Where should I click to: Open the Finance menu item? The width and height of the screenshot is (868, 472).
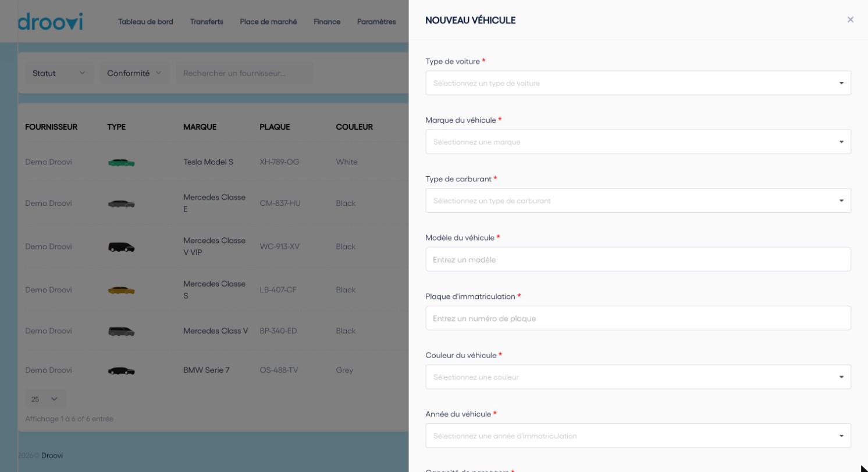(327, 22)
